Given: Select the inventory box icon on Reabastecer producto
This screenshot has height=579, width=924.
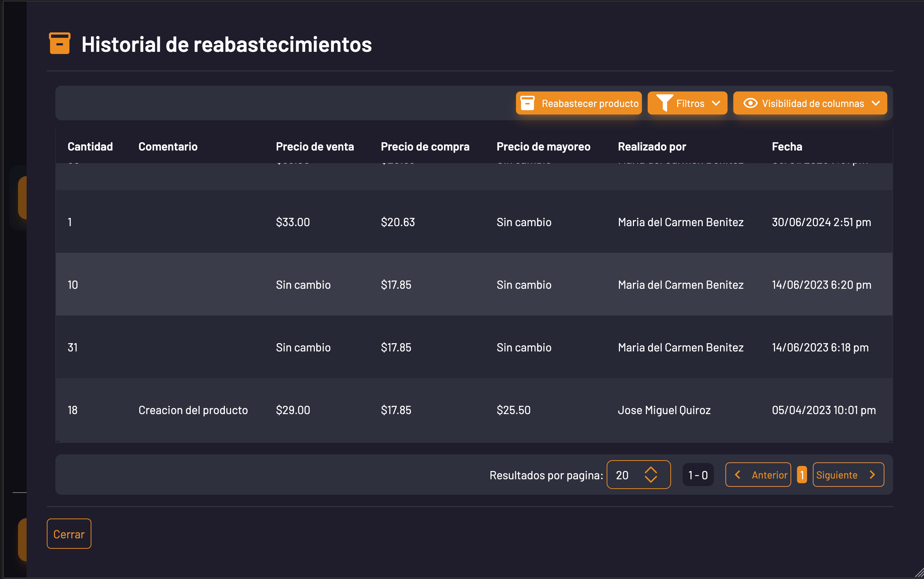Looking at the screenshot, I should pos(528,103).
